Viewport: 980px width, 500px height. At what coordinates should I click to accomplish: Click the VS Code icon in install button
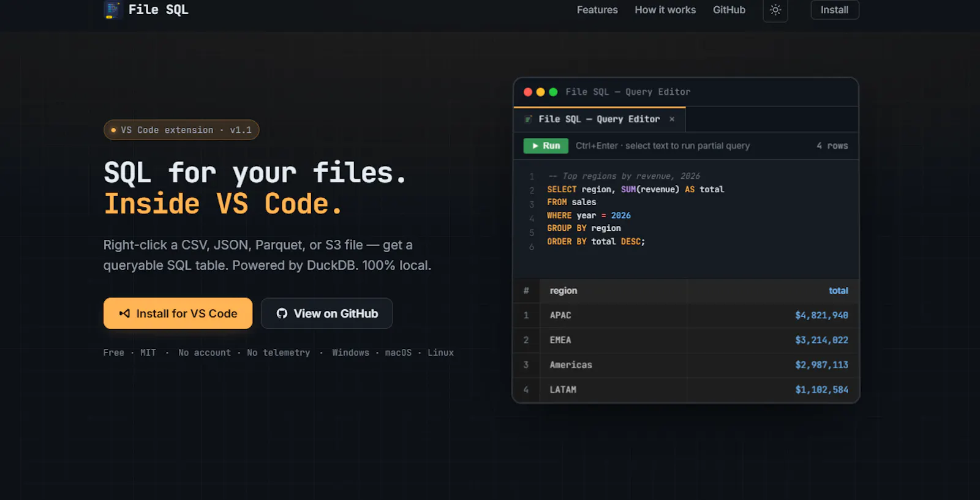(124, 313)
